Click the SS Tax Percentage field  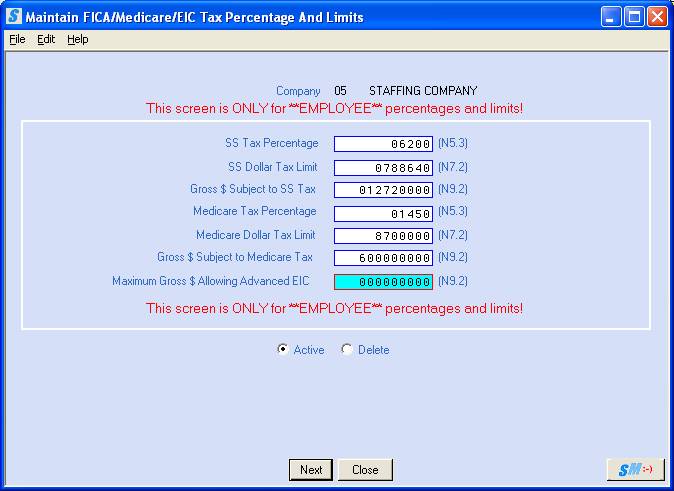click(383, 144)
